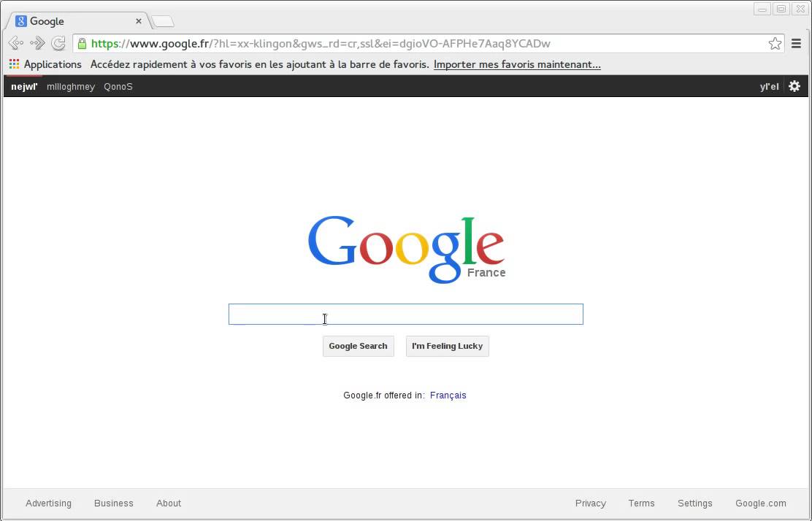Close the browser window
812x521 pixels.
click(x=800, y=9)
